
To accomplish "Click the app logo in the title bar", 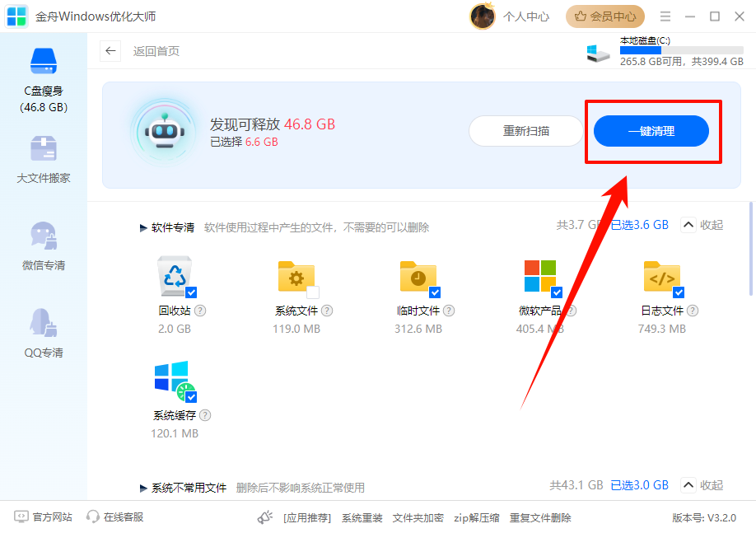I will (x=16, y=16).
